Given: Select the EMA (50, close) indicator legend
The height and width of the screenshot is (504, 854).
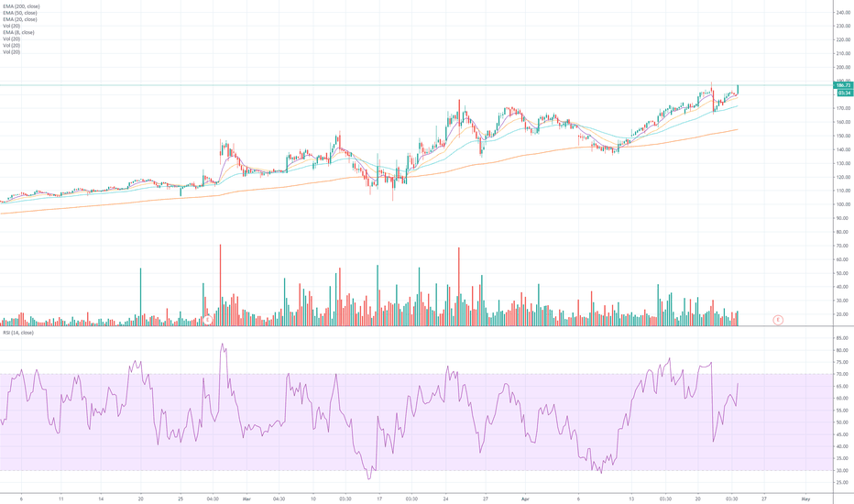Looking at the screenshot, I should pos(19,13).
